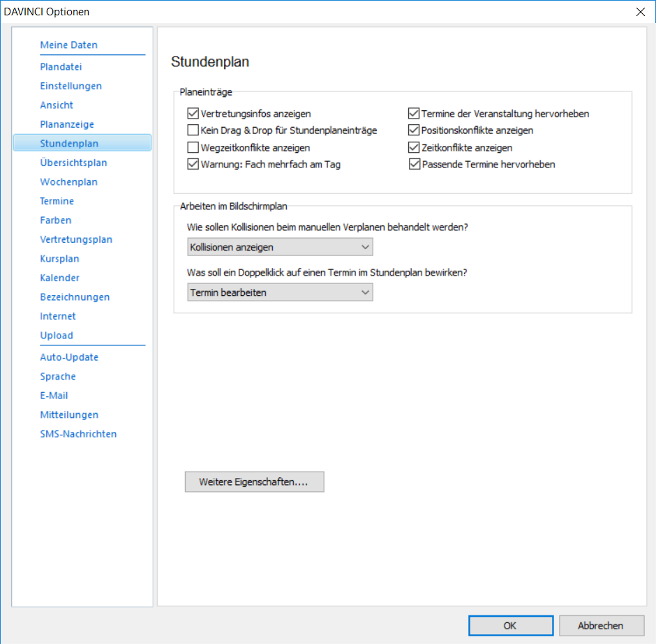
Task: Show Mitteilungen settings page
Action: [x=70, y=415]
